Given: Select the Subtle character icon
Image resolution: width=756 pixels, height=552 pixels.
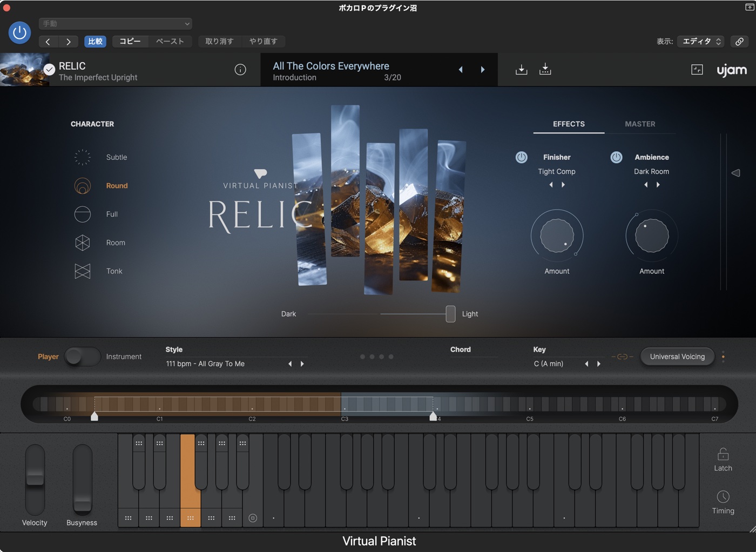Looking at the screenshot, I should coord(83,157).
